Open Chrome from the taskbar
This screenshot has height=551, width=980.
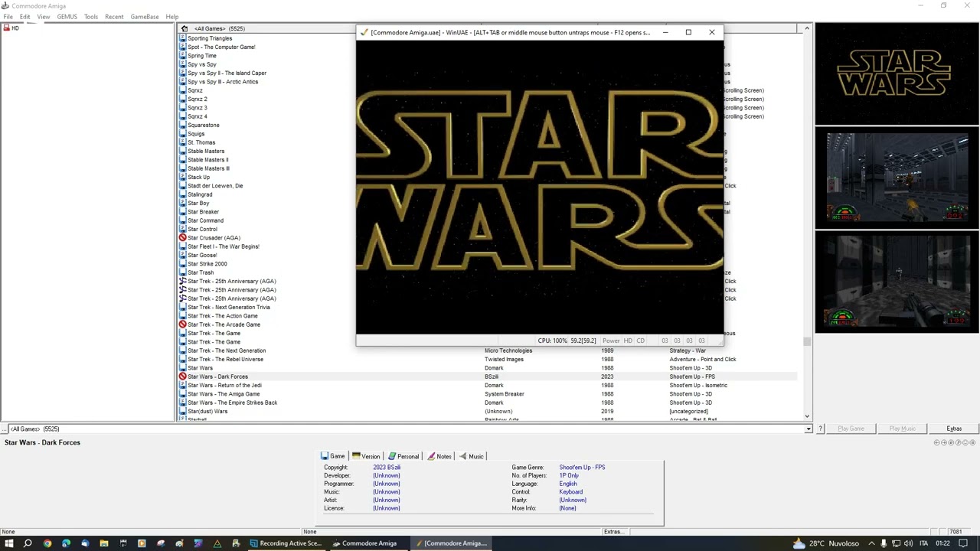pyautogui.click(x=47, y=543)
